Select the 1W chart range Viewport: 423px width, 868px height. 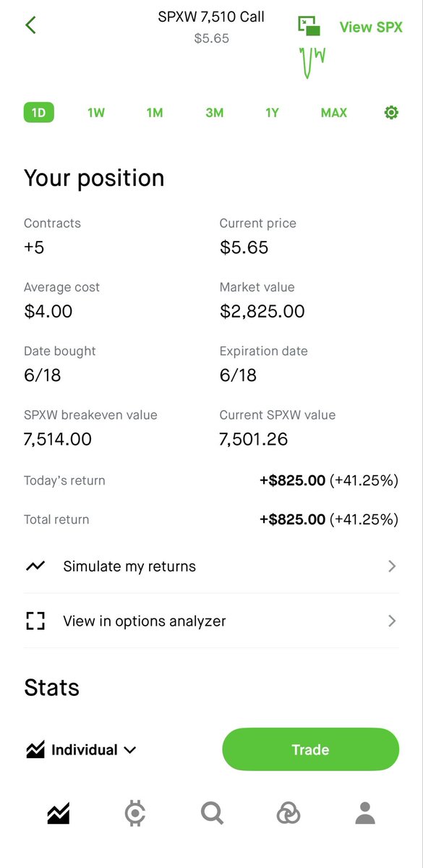[96, 112]
